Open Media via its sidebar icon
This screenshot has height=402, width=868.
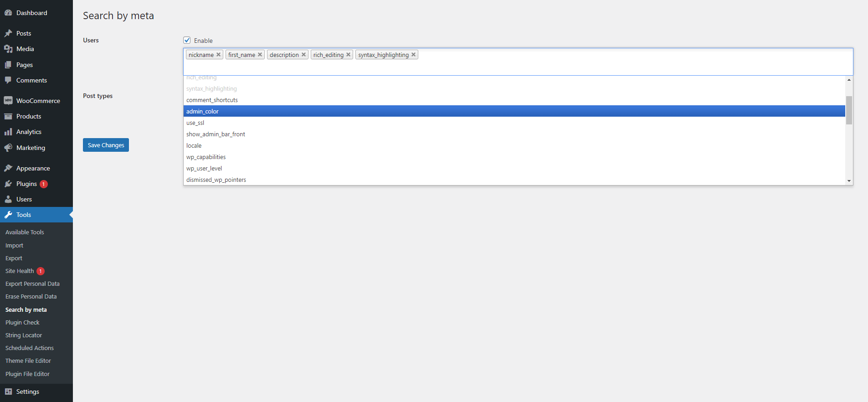pos(8,49)
